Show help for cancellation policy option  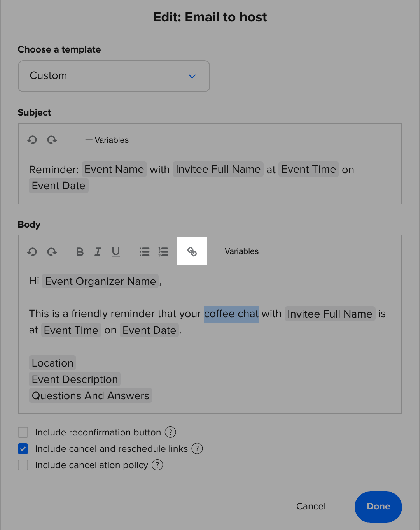[x=157, y=465]
